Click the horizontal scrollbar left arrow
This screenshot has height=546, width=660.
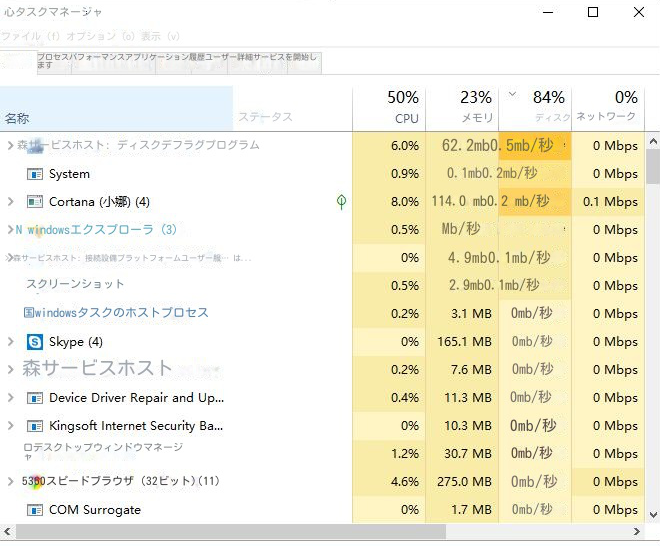(7, 532)
